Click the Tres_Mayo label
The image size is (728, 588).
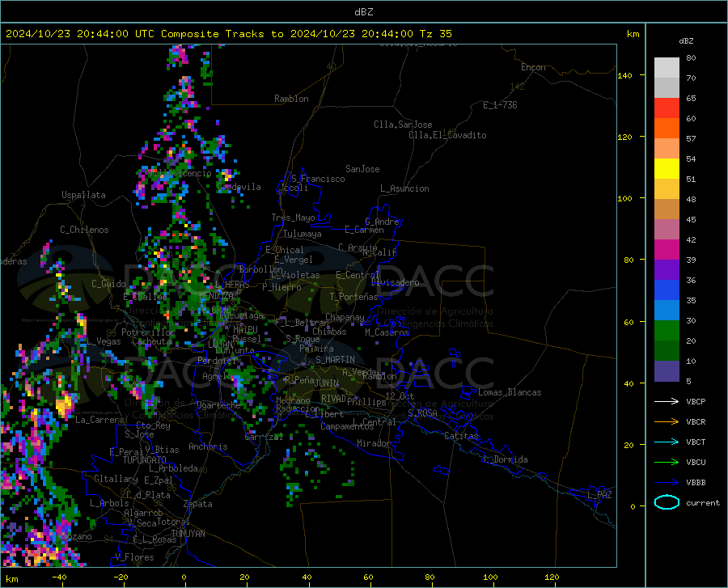pos(293,218)
